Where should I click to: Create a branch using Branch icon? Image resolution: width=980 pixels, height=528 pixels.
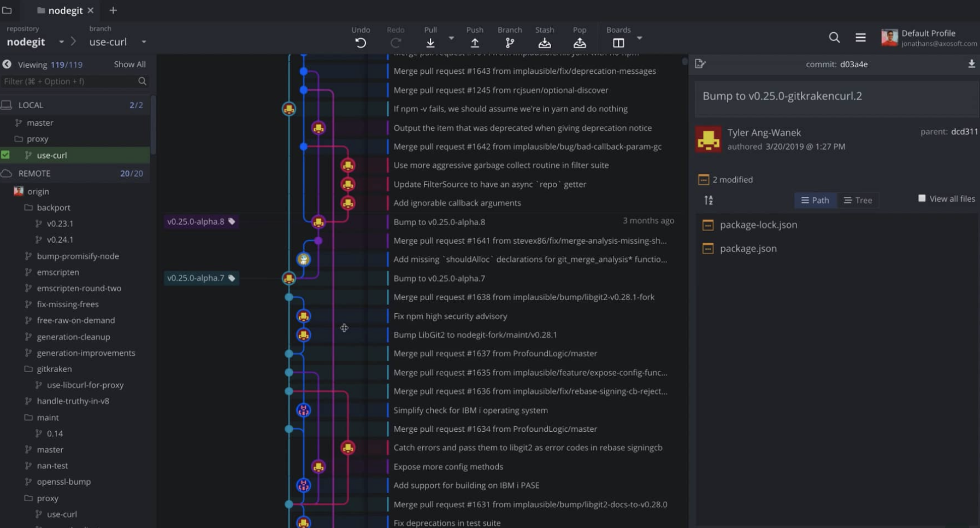(510, 43)
